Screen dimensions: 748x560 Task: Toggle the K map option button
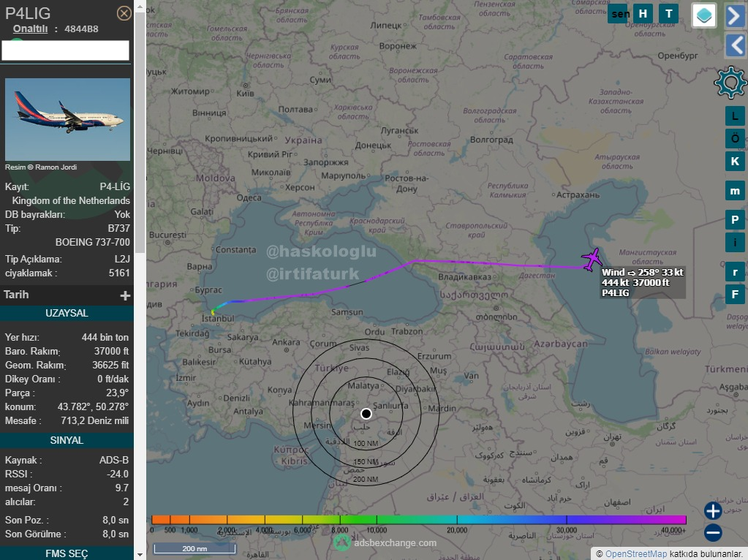[x=735, y=162]
